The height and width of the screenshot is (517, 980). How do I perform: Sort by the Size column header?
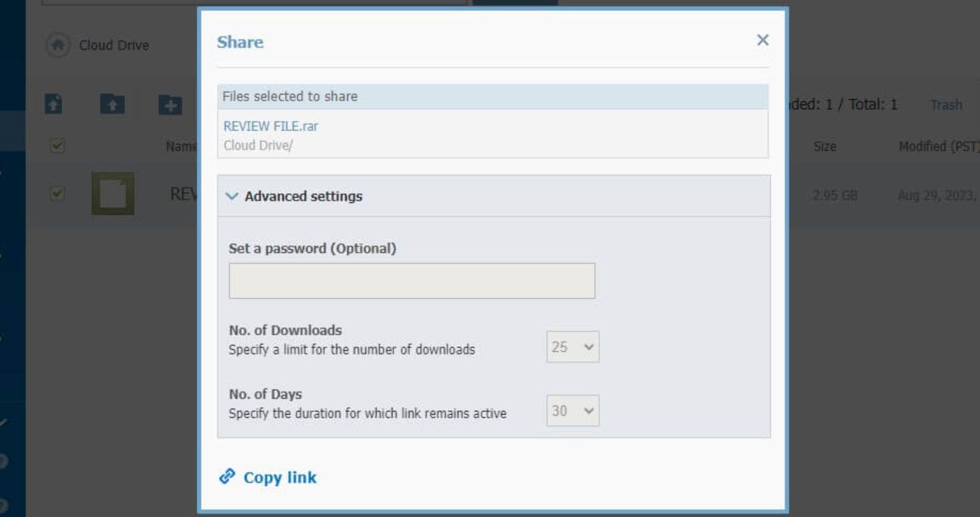[x=825, y=146]
